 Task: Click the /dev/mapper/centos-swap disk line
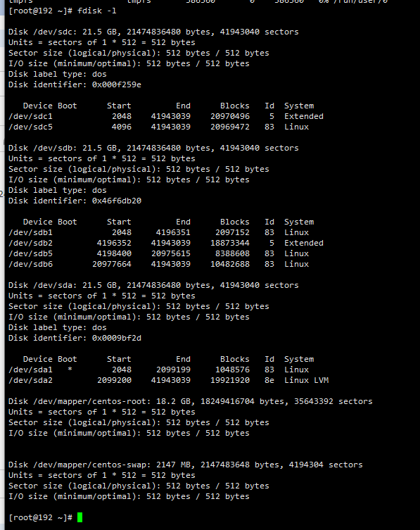(x=186, y=465)
